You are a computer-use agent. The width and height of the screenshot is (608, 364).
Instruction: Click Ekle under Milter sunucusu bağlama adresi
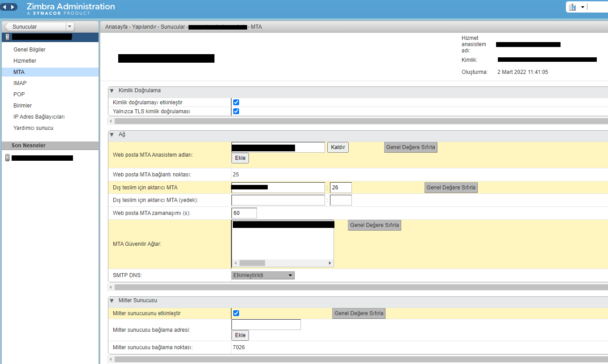click(240, 335)
